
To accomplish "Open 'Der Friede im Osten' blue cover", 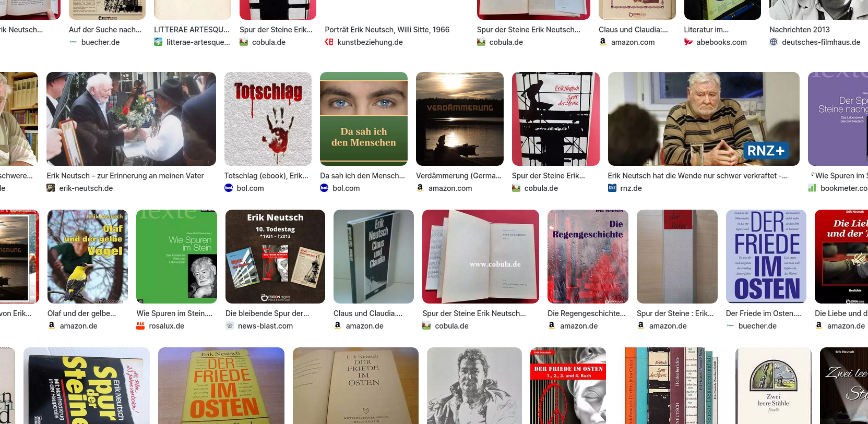I will coord(766,257).
